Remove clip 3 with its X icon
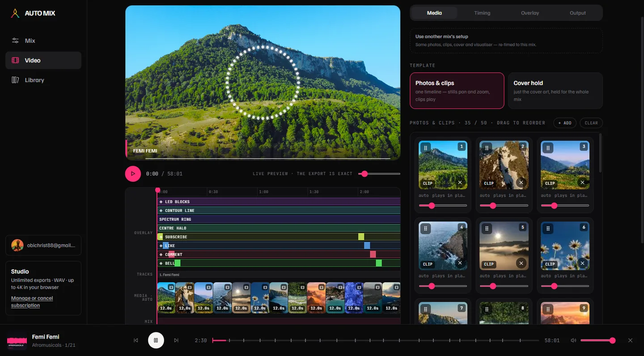 tap(582, 183)
